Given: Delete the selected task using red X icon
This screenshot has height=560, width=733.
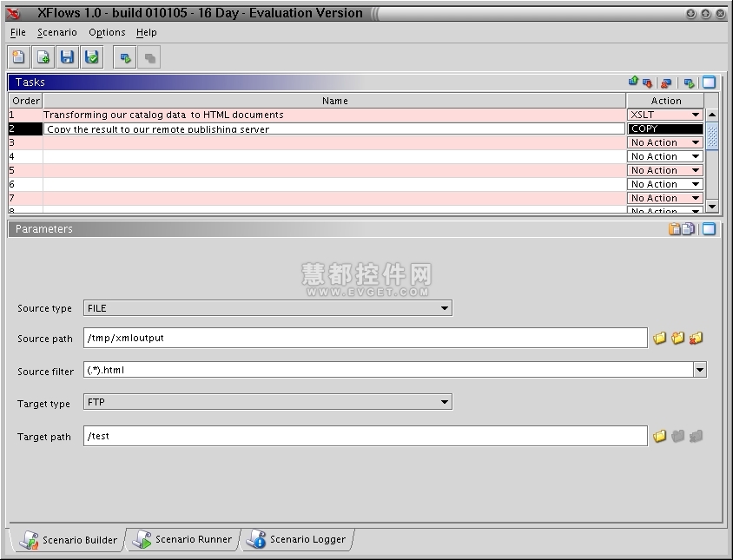Looking at the screenshot, I should click(x=666, y=82).
